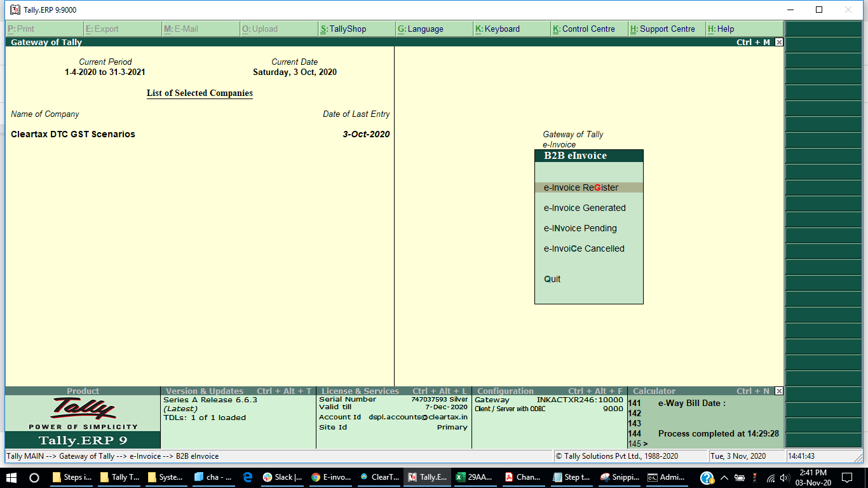Click the Process completed at 14:29:28 message
This screenshot has height=488, width=868.
click(719, 433)
